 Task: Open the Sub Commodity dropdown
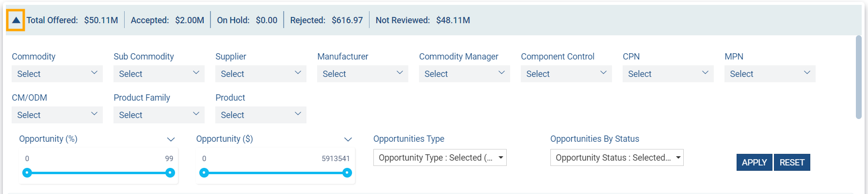coord(159,74)
